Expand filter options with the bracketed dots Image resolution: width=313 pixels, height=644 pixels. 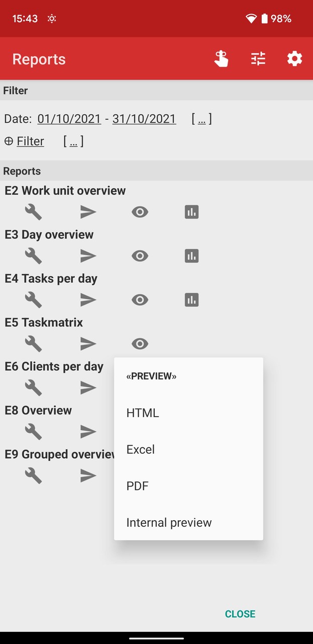(x=73, y=141)
